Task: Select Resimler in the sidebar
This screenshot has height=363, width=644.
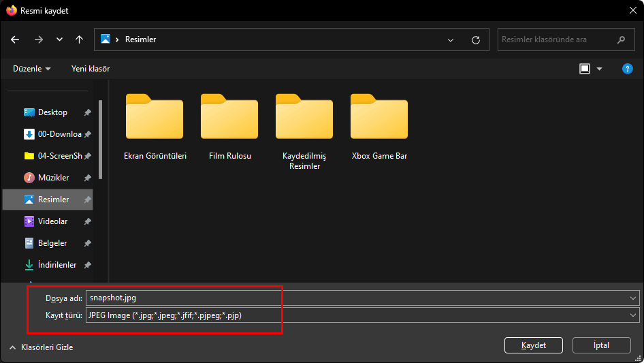Action: point(47,200)
